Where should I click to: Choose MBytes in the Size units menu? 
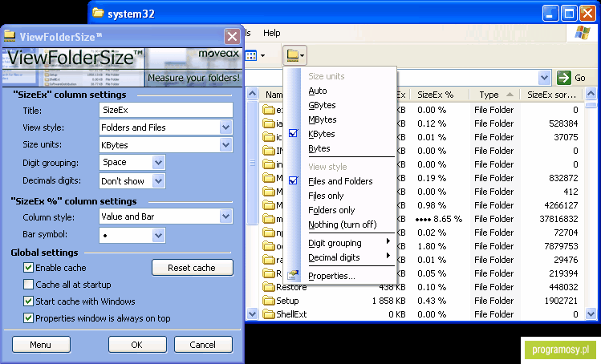323,119
